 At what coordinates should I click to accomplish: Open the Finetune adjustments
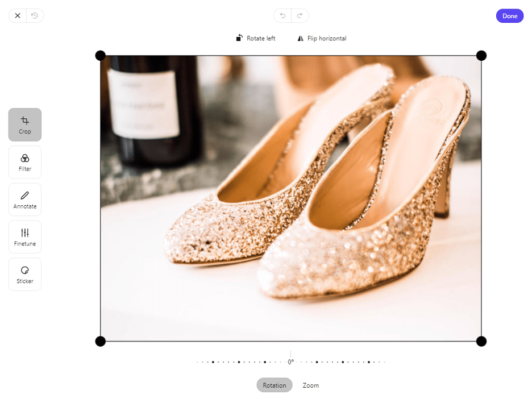click(24, 236)
